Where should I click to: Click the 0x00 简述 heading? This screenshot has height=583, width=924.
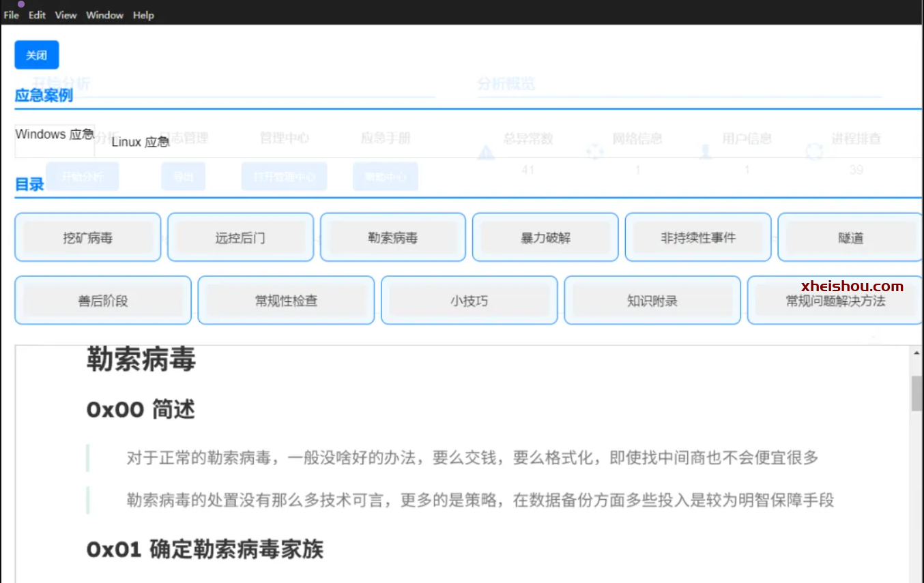coord(141,409)
